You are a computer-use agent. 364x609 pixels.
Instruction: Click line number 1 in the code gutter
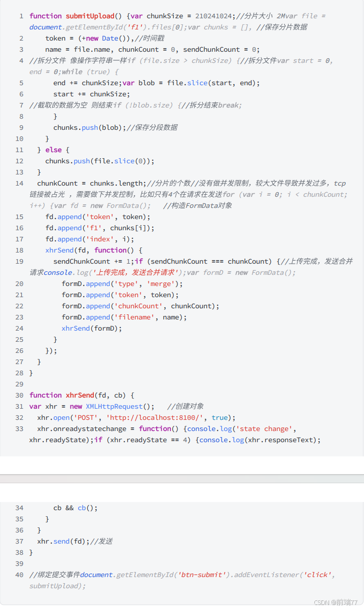(21, 16)
